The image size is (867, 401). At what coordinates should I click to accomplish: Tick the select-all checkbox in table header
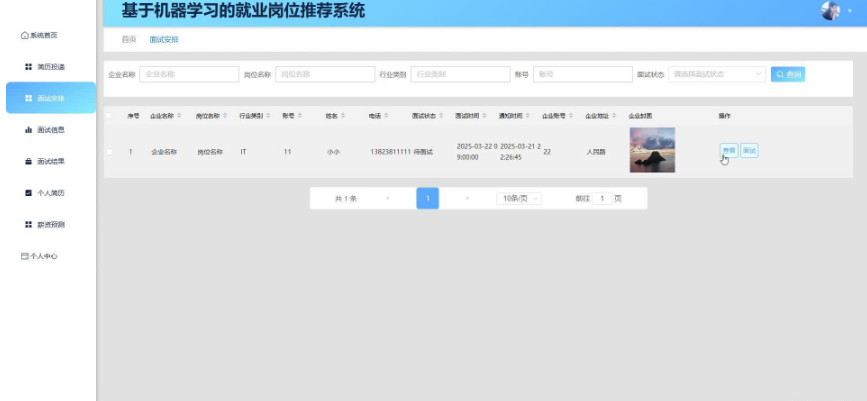tap(109, 116)
